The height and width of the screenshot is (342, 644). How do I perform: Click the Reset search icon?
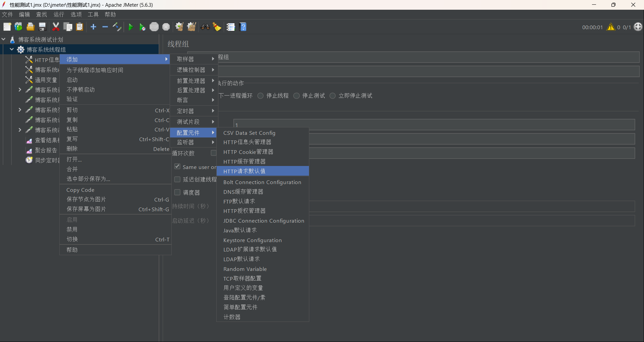[x=217, y=27]
